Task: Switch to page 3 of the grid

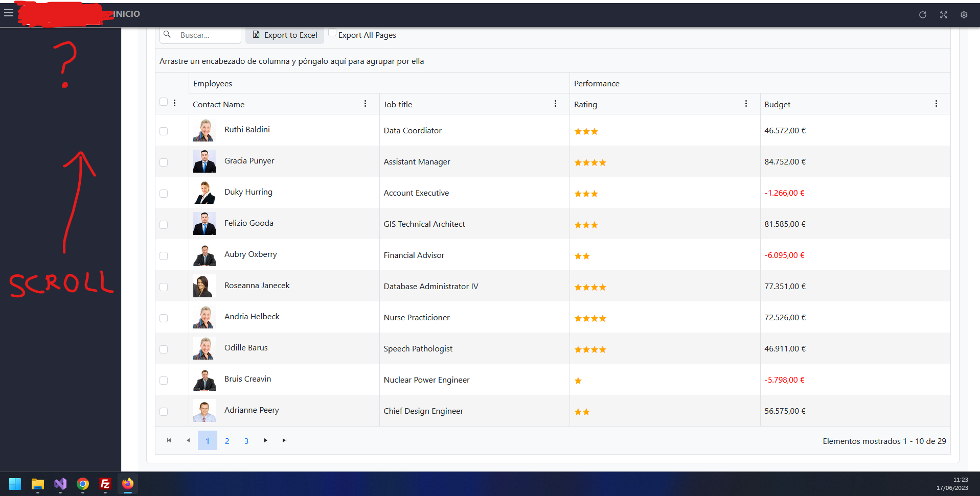Action: tap(246, 441)
